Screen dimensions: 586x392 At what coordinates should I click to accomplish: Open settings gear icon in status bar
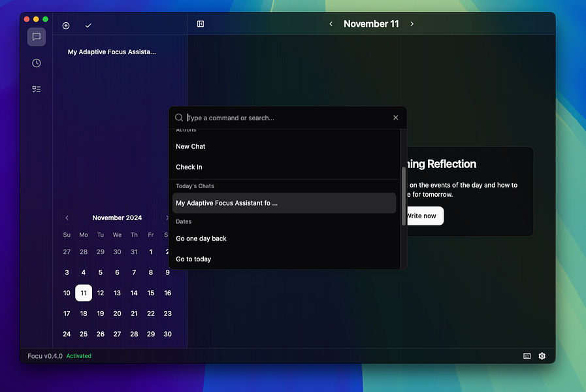(x=542, y=356)
